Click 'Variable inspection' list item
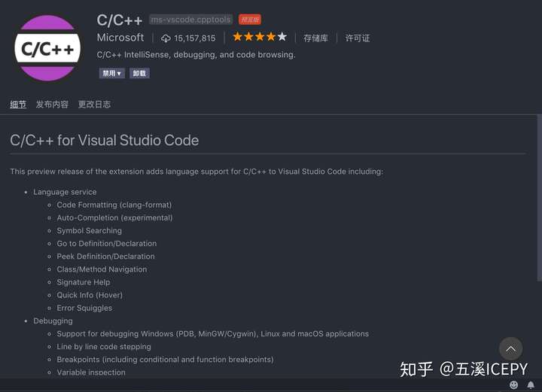The height and width of the screenshot is (392, 542). coord(91,372)
